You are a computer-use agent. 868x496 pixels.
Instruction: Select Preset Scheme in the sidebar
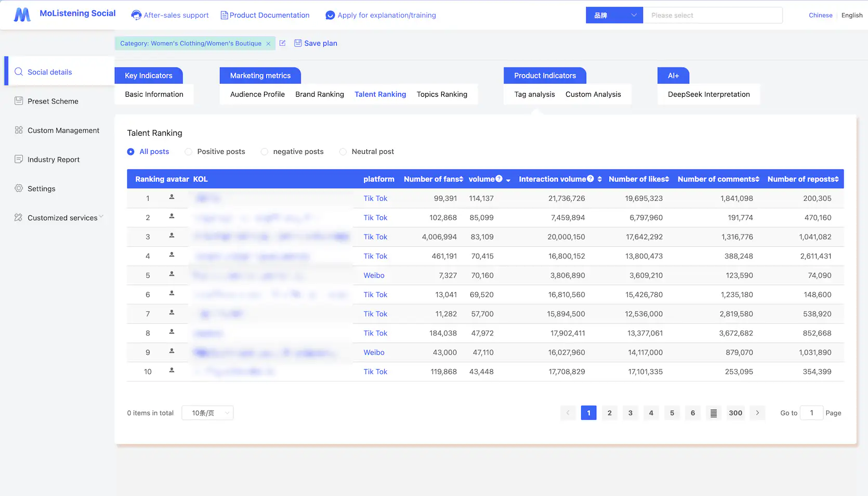[52, 101]
